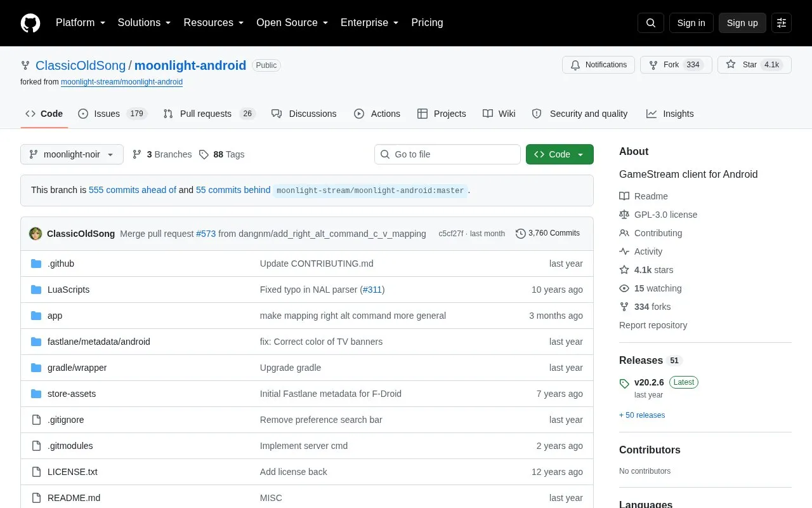
Task: Open pull request #573 link
Action: point(206,234)
